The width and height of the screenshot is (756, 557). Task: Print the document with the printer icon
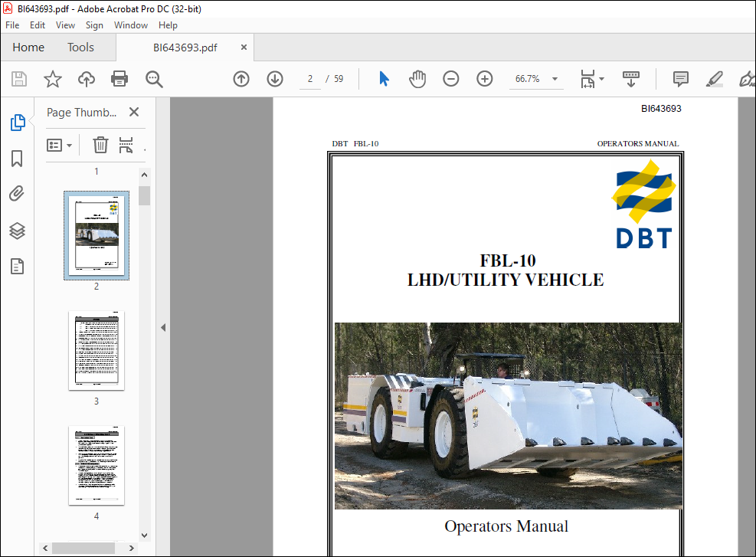[x=119, y=79]
